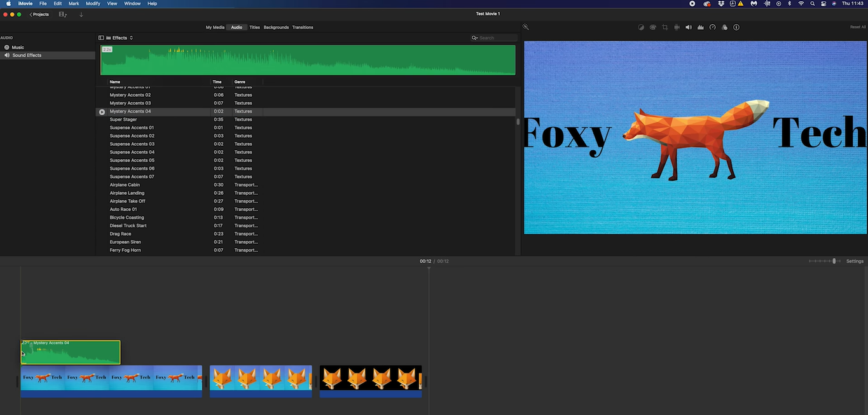Image resolution: width=868 pixels, height=415 pixels.
Task: Select the Stabilization tool
Action: point(677,27)
